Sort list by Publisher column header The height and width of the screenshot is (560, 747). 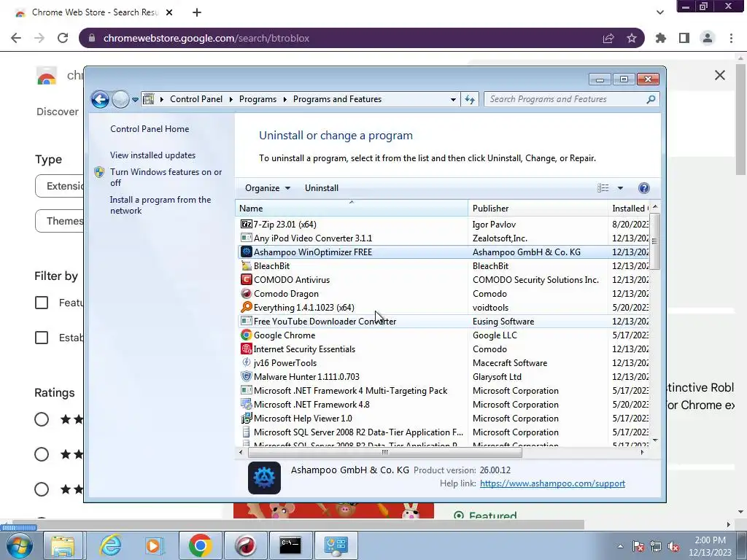pos(538,208)
